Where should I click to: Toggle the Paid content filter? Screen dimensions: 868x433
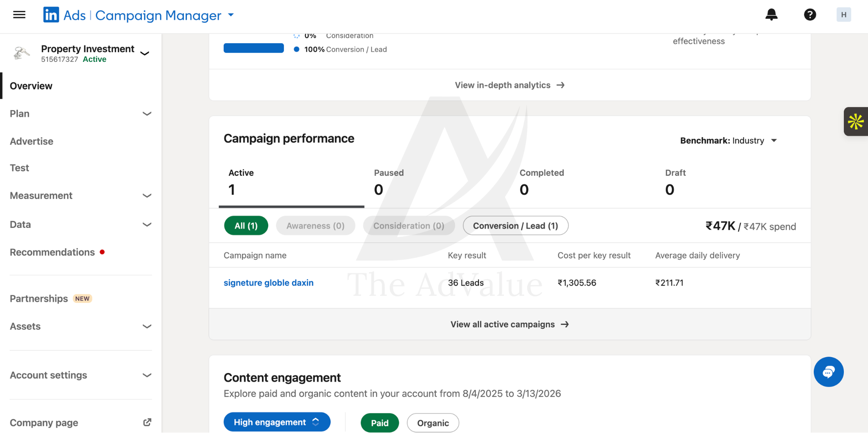pos(380,423)
